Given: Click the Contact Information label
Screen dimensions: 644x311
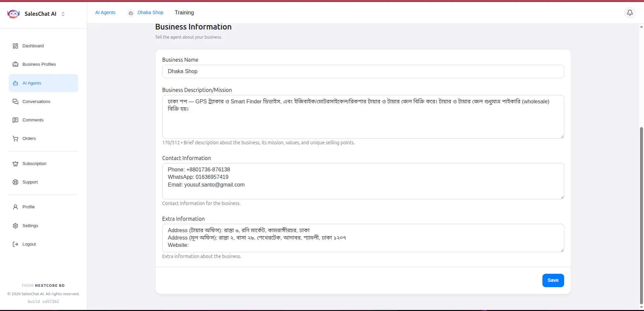Looking at the screenshot, I should point(186,158).
